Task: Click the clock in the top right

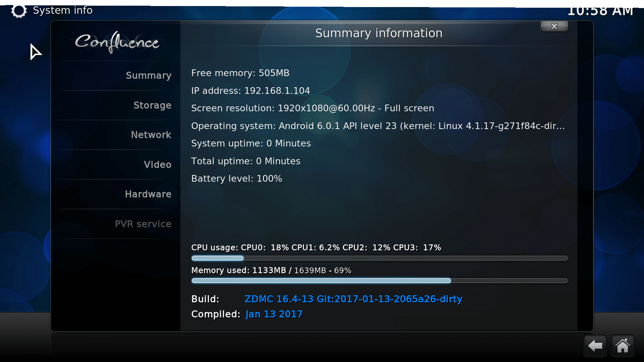Action: pyautogui.click(x=600, y=11)
